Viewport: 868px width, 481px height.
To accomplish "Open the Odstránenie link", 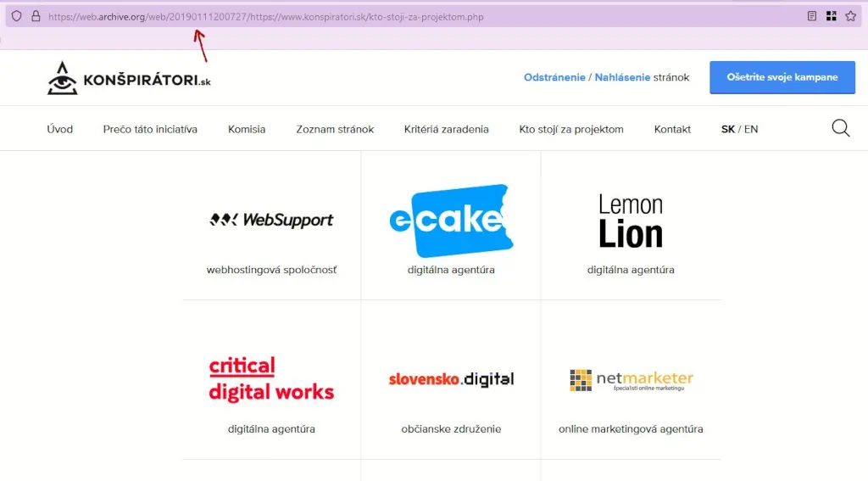I will [x=554, y=77].
